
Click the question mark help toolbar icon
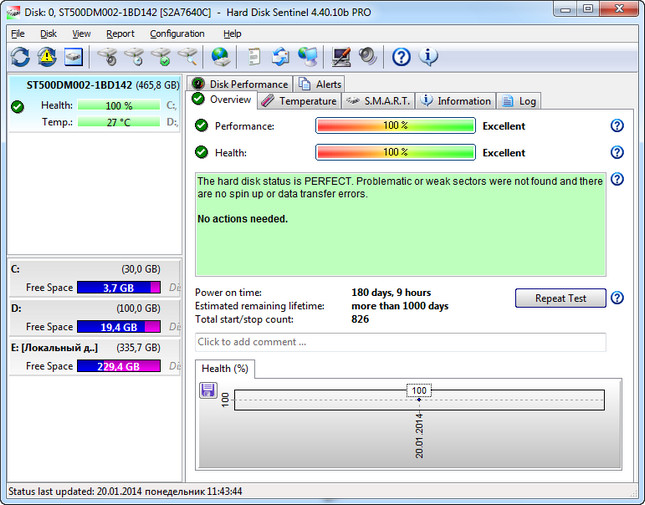401,56
